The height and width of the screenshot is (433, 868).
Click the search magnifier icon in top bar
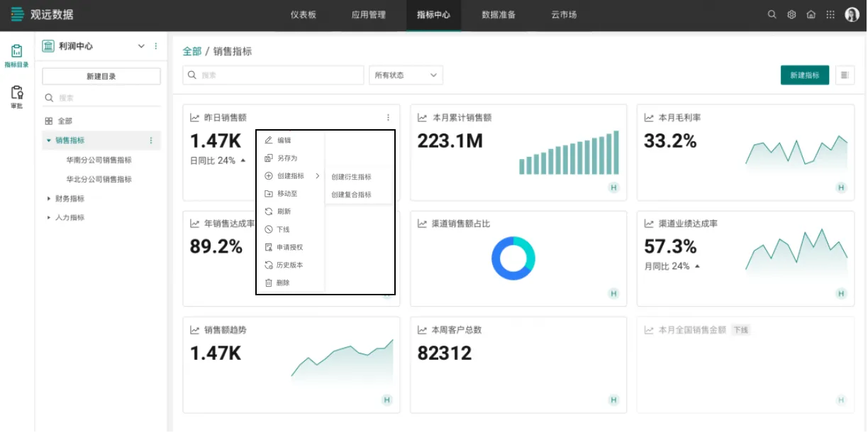[x=772, y=14]
